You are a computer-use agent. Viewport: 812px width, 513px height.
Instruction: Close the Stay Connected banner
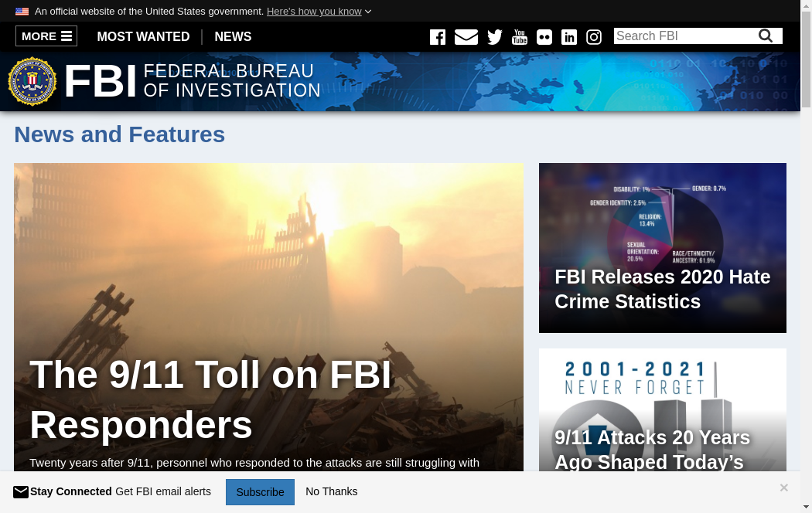tap(783, 488)
